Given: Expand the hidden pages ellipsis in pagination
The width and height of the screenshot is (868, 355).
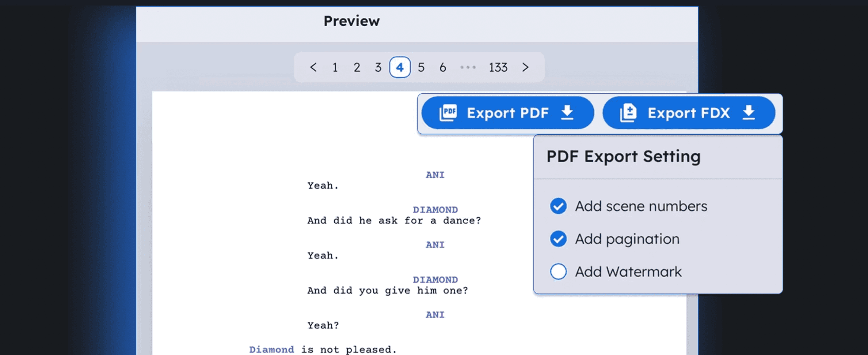Looking at the screenshot, I should (x=468, y=67).
